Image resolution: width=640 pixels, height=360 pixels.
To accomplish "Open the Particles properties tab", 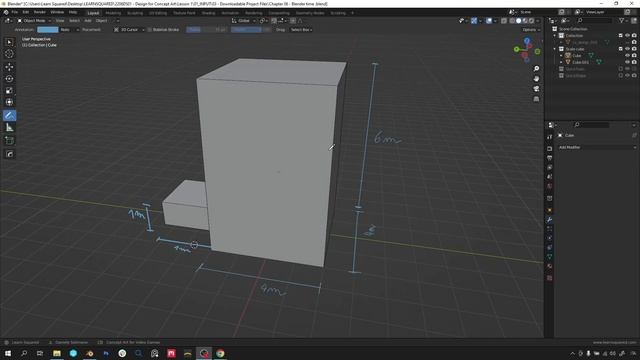I will click(550, 229).
